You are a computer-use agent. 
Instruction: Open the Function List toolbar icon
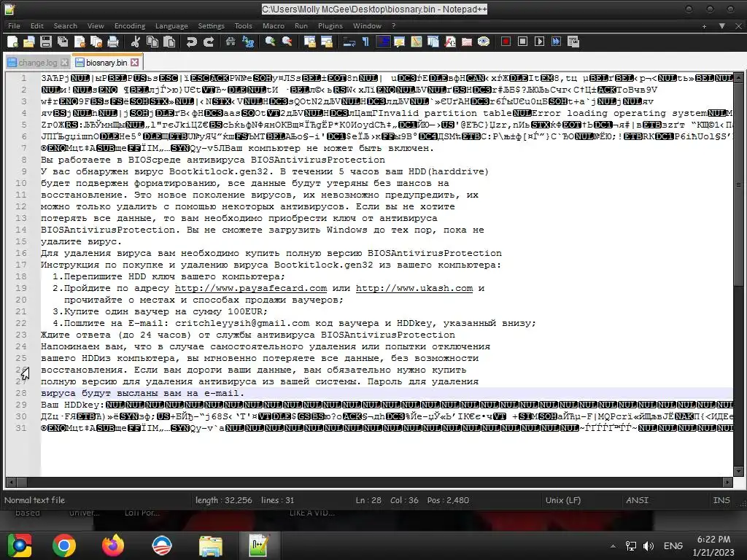[x=449, y=42]
